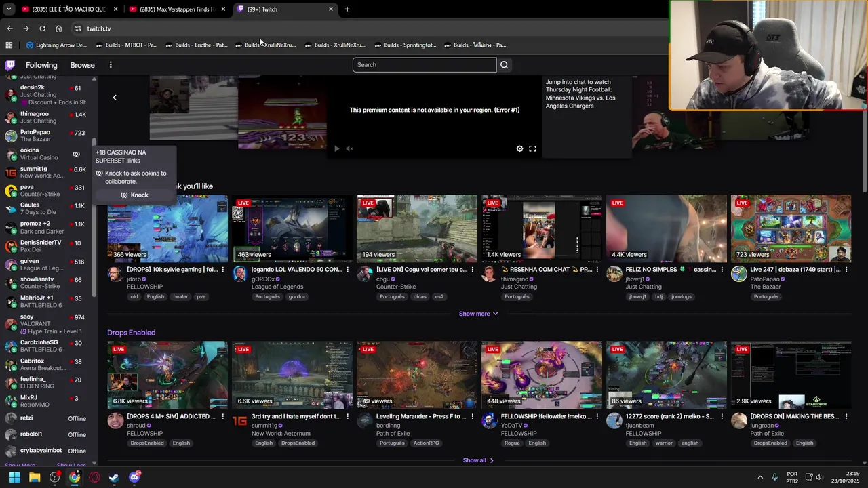Switch to the ELE É TÃO MACHO tab

69,9
